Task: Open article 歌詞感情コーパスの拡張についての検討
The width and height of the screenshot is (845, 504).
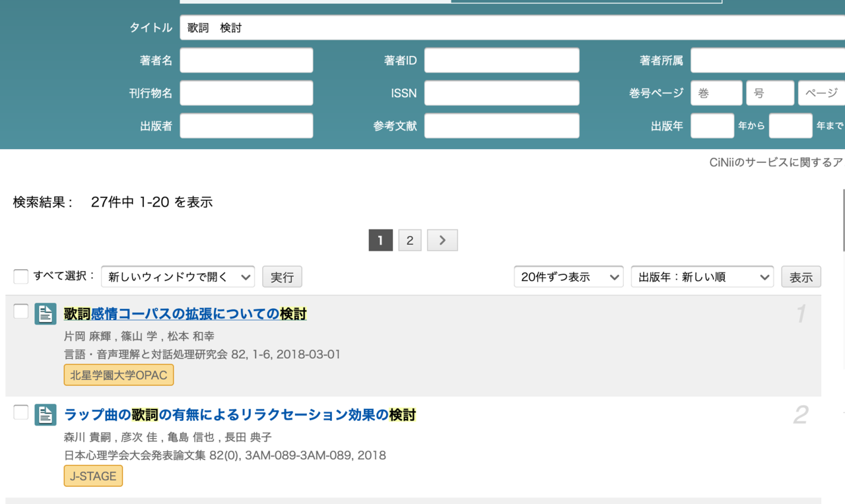Action: click(x=186, y=314)
